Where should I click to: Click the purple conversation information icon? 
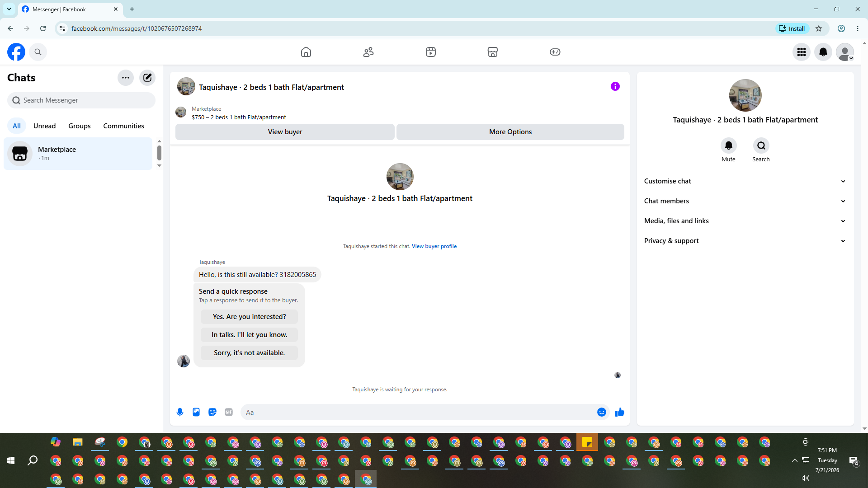[x=615, y=86]
